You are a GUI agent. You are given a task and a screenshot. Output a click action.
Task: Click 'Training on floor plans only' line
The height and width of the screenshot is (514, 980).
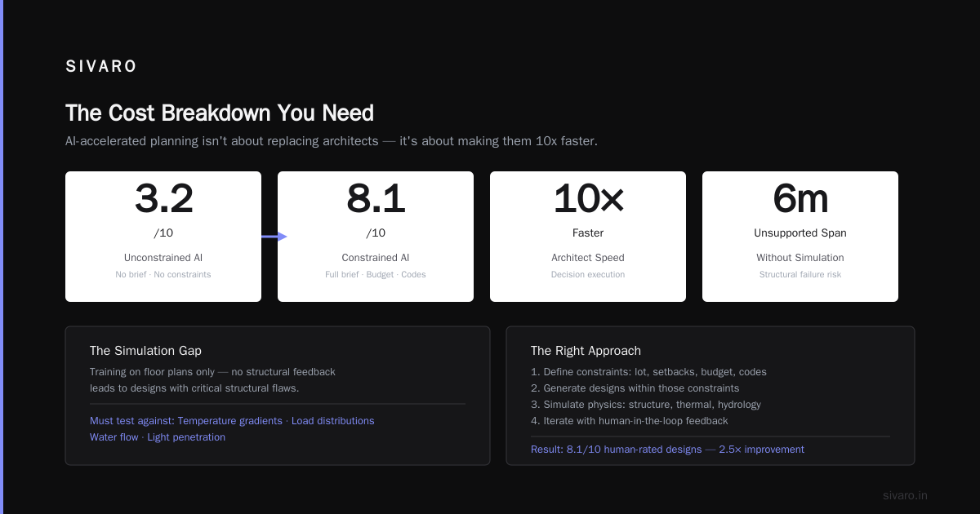pyautogui.click(x=212, y=371)
